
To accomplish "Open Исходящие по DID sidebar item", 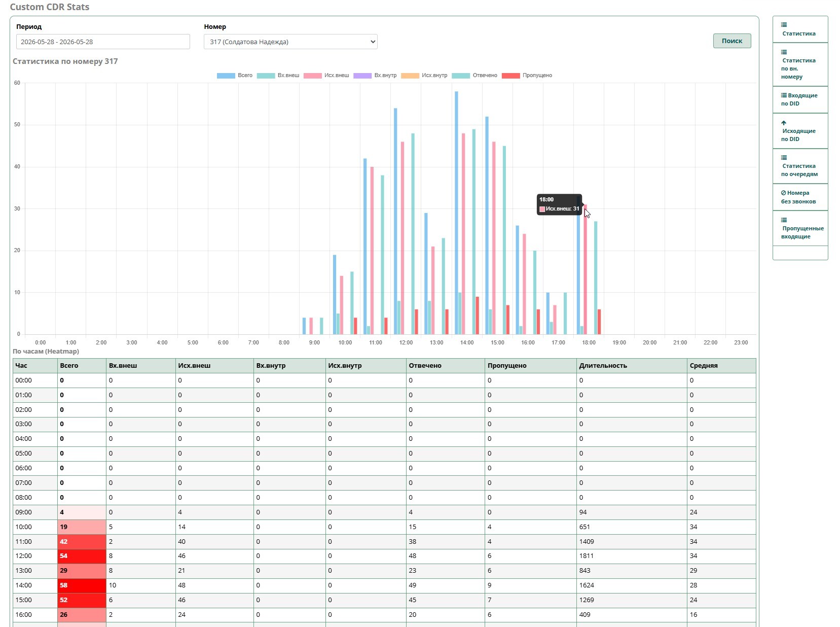I will coord(799,131).
